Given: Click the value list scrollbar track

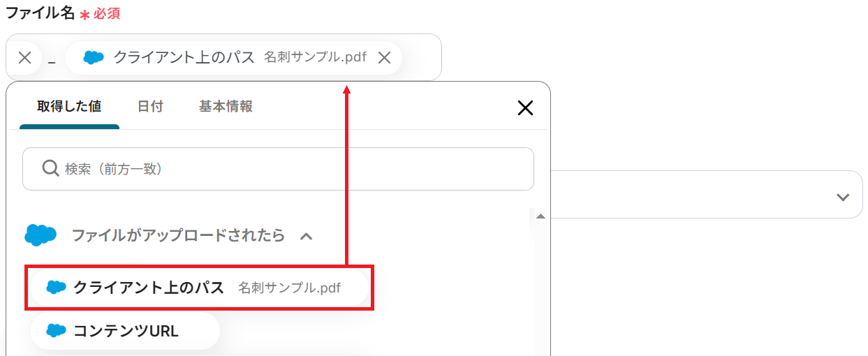Looking at the screenshot, I should coord(539,293).
